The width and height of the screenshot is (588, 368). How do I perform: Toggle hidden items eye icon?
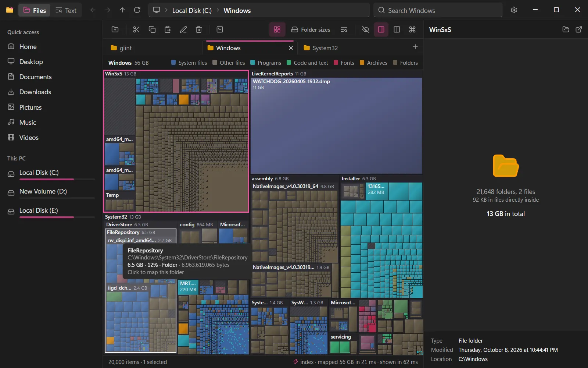[x=366, y=29]
